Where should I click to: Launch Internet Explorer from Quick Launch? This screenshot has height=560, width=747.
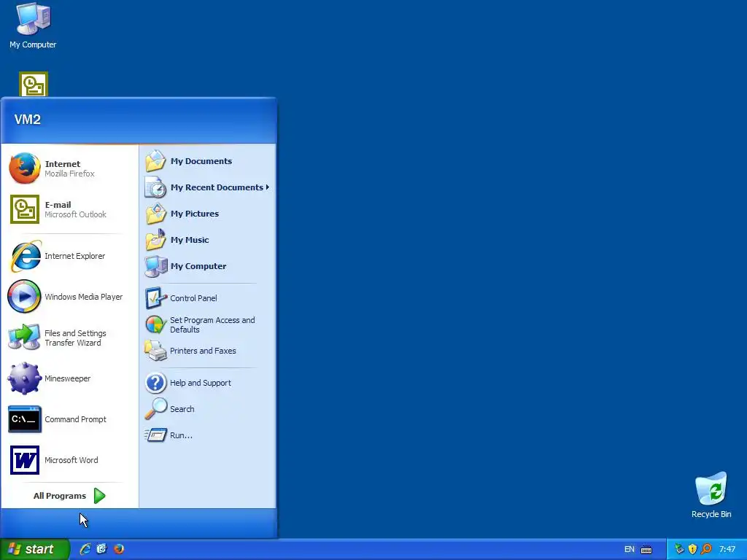pos(85,549)
